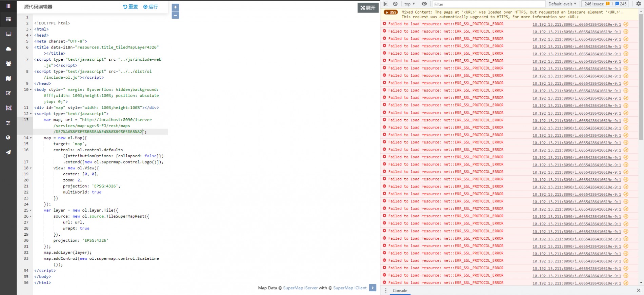This screenshot has width=644, height=295.
Task: Click the 展开 expand button
Action: (x=368, y=8)
